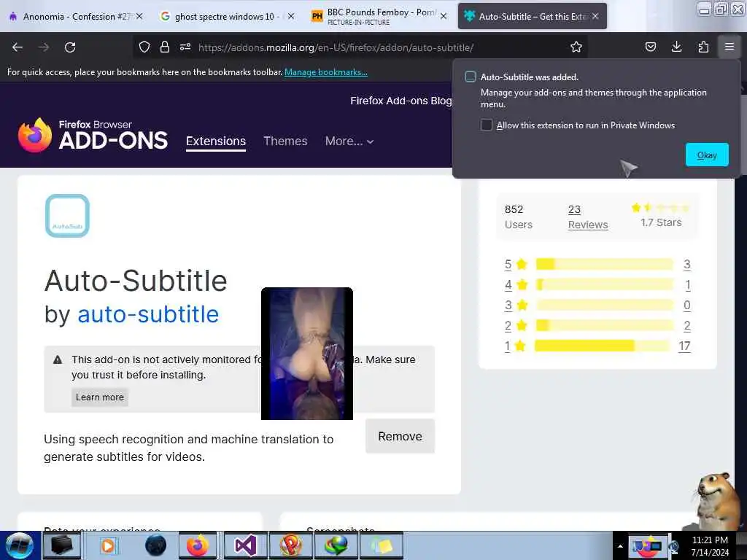Click the 1-star rating bar
The image size is (747, 560).
(602, 346)
